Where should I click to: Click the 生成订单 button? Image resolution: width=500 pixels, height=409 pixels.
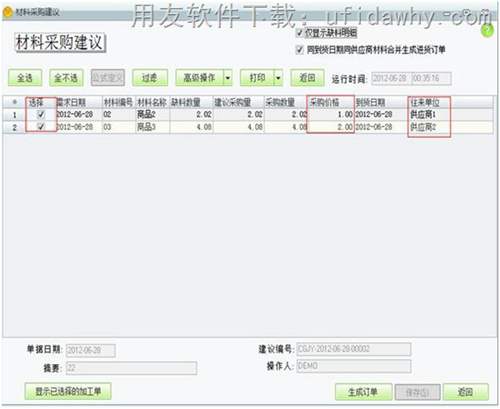click(x=363, y=392)
